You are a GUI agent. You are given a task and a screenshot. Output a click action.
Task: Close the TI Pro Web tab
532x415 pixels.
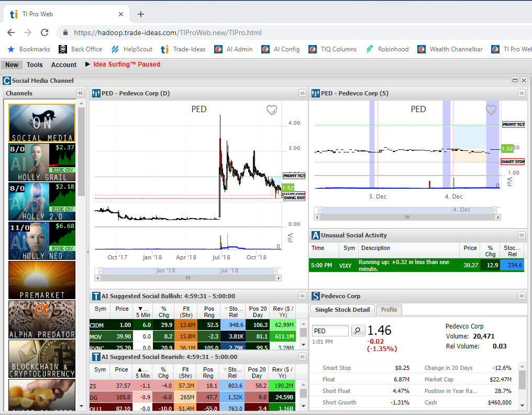[x=121, y=14]
